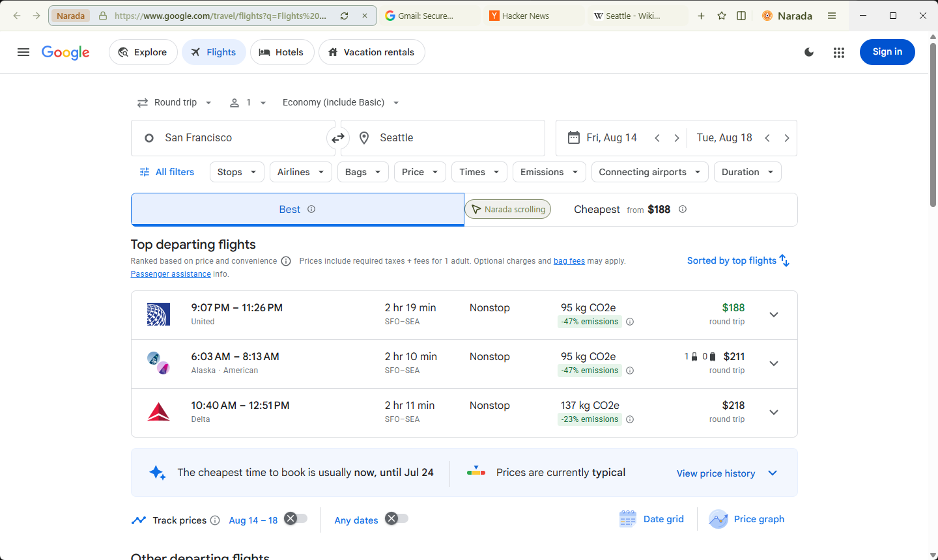Viewport: 938px width, 560px height.
Task: Go to next departure date
Action: [677, 138]
